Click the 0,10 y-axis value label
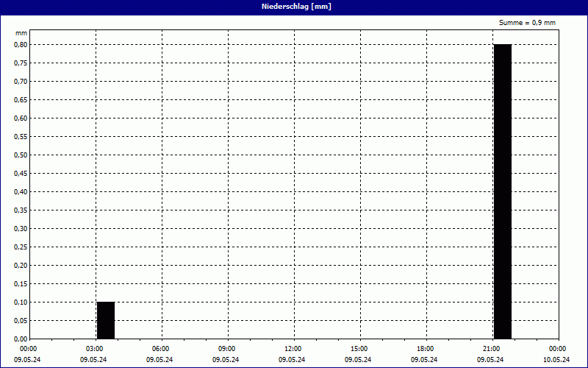 [x=20, y=302]
